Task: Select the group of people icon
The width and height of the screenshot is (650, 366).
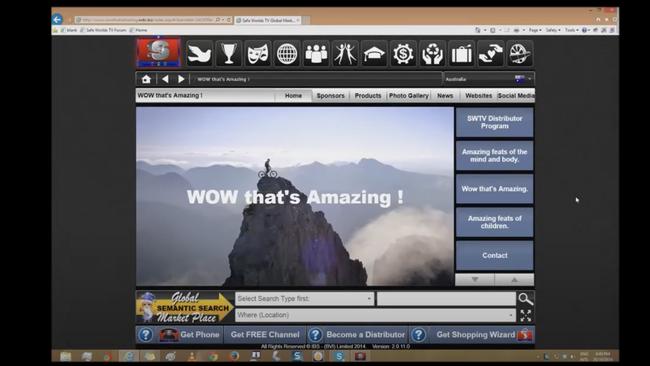Action: pyautogui.click(x=316, y=53)
